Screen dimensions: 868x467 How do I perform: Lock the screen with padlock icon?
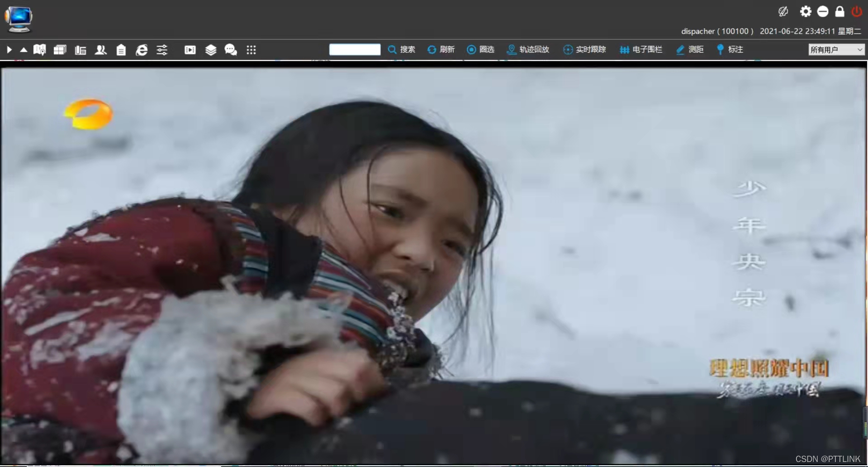click(x=840, y=11)
